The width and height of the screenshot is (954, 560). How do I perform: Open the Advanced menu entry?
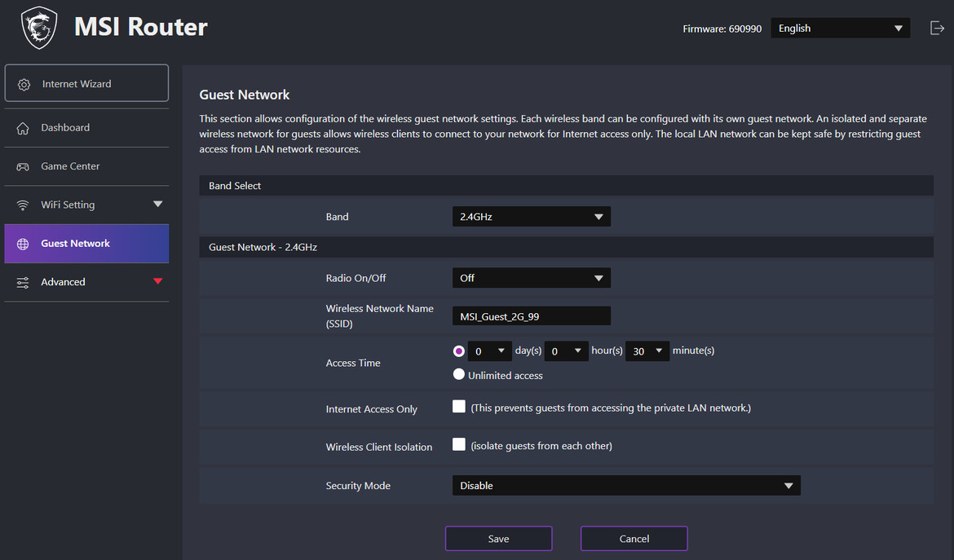pyautogui.click(x=86, y=281)
